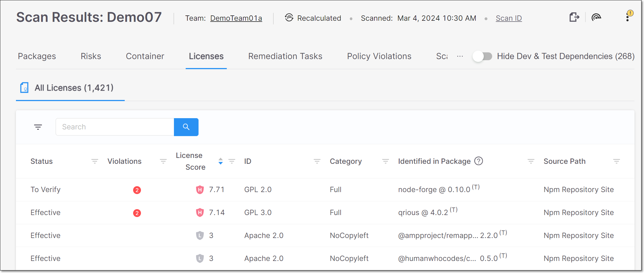644x273 pixels.
Task: Click the GPL 2.0 license ID
Action: (x=258, y=190)
